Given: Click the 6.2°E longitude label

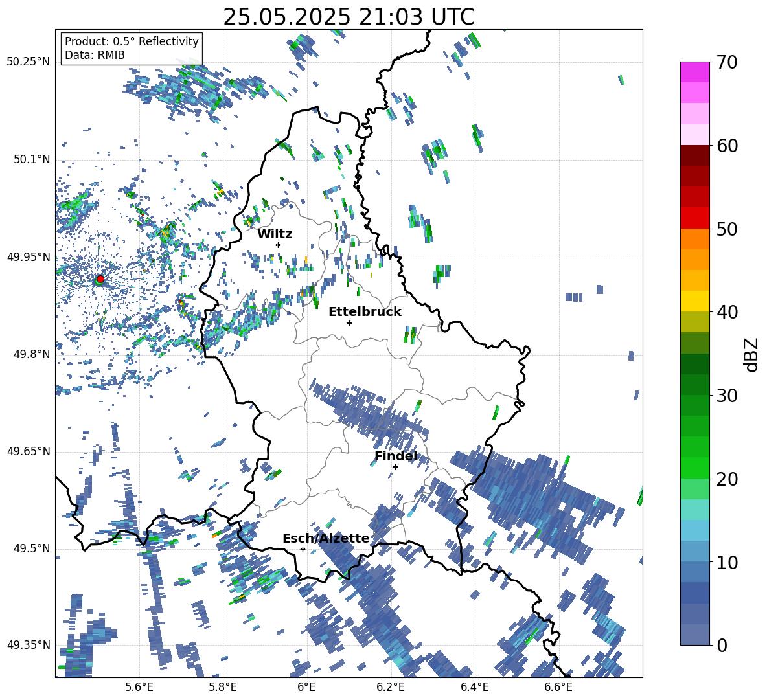Looking at the screenshot, I should (x=391, y=687).
